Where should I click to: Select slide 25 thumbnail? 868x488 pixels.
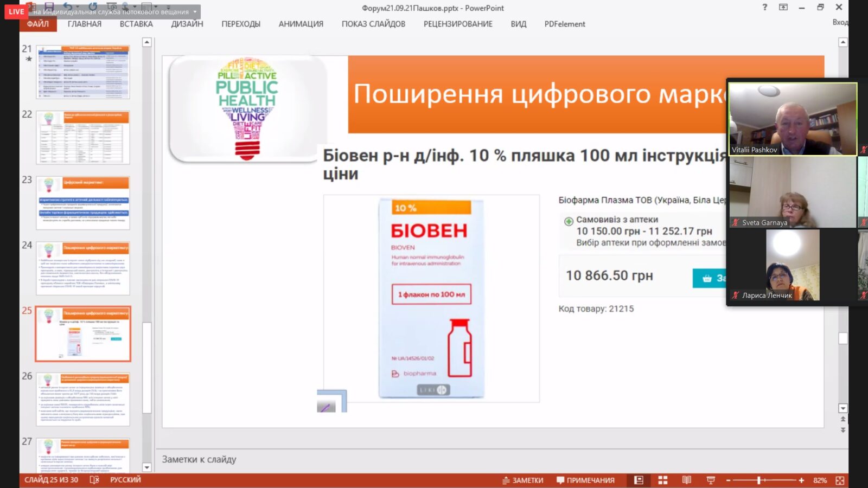tap(83, 334)
